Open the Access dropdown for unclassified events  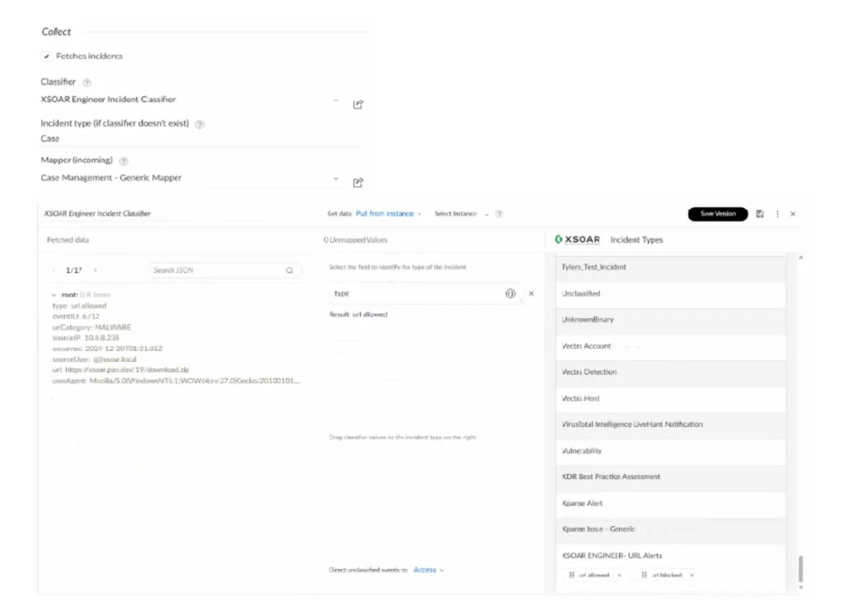(428, 570)
